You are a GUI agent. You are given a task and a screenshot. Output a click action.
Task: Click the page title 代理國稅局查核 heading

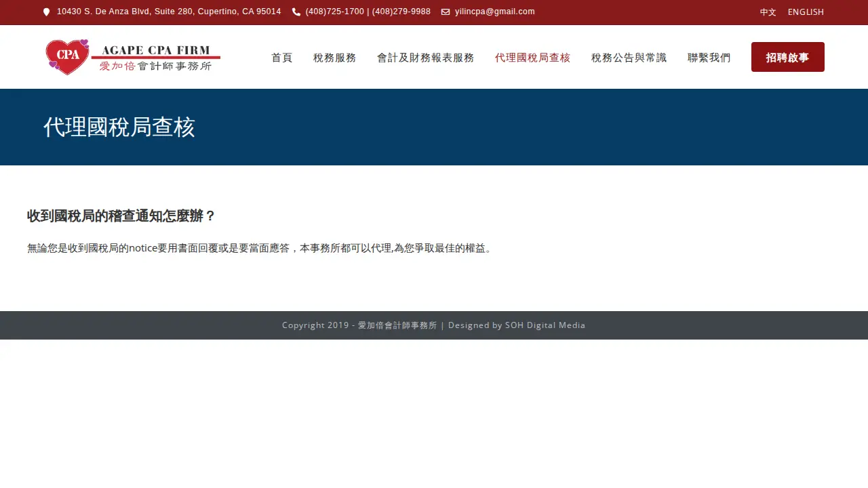tap(119, 127)
